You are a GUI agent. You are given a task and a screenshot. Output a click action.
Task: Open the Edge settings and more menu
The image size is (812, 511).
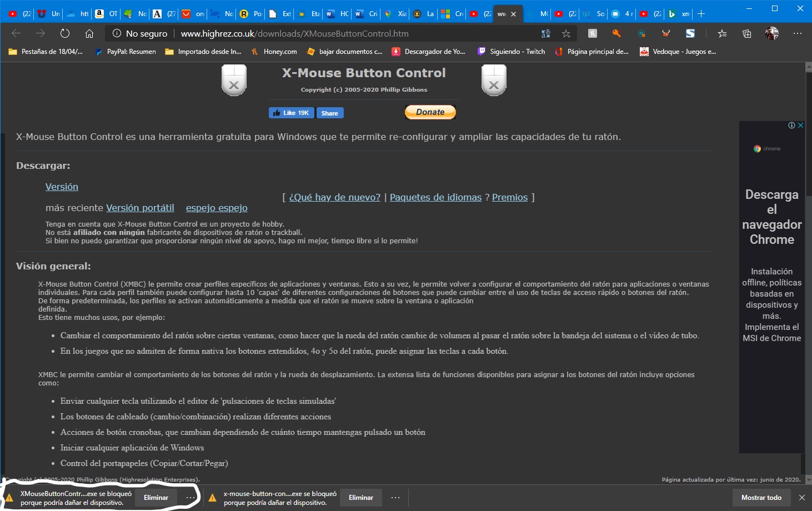(798, 33)
